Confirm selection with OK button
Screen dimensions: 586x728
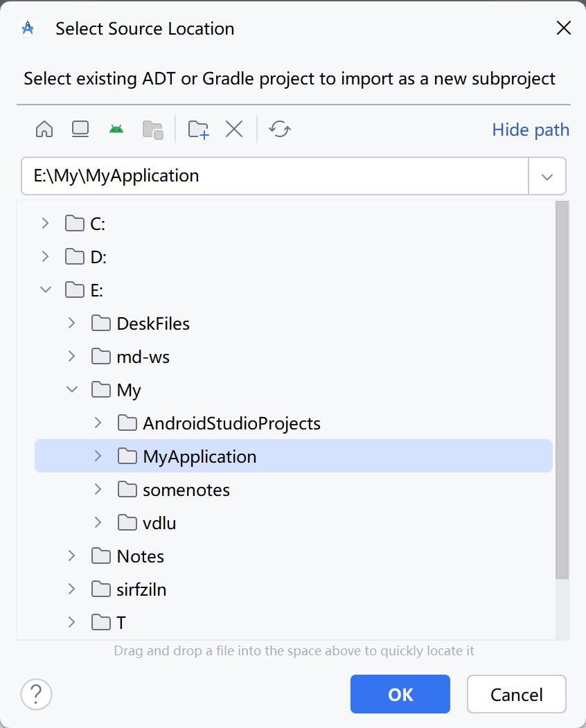[400, 694]
